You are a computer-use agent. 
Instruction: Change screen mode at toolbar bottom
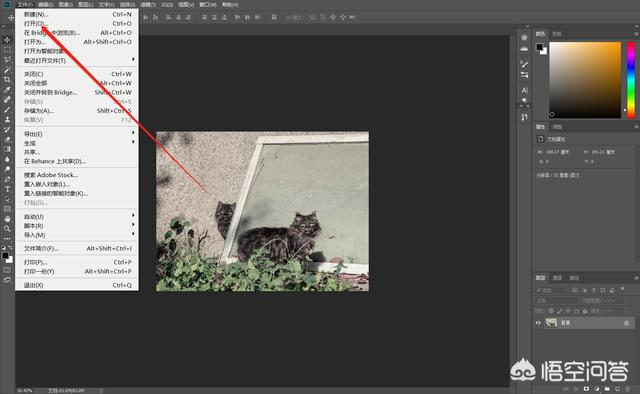pyautogui.click(x=7, y=280)
